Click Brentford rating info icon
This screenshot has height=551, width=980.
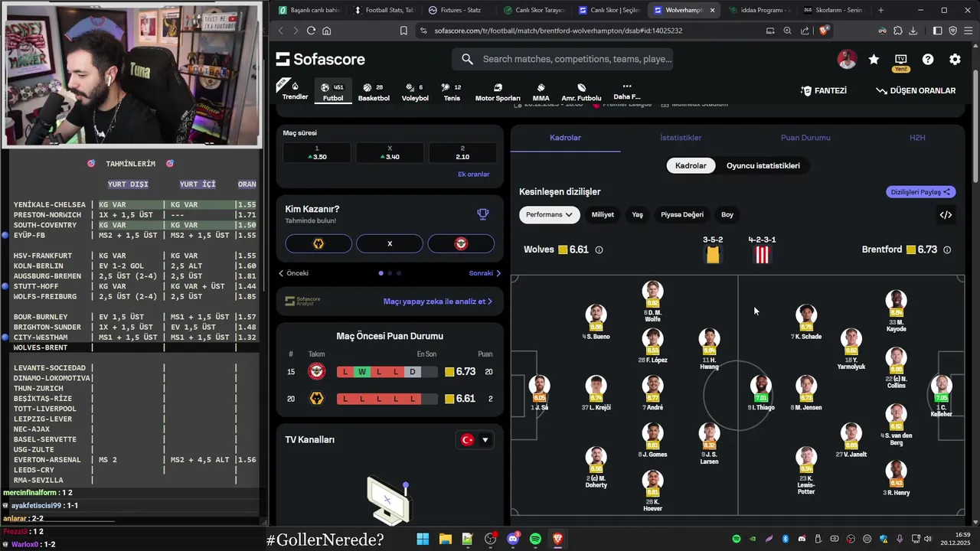[947, 249]
